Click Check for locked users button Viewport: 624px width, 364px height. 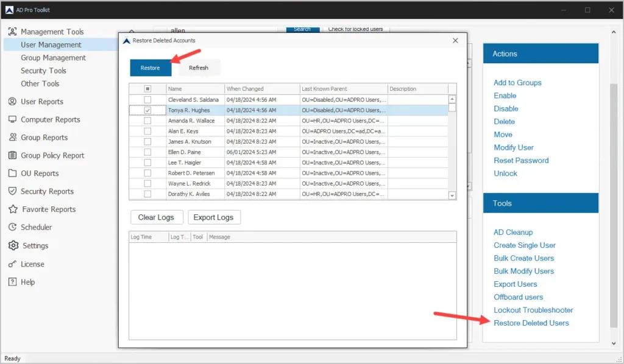(x=355, y=29)
